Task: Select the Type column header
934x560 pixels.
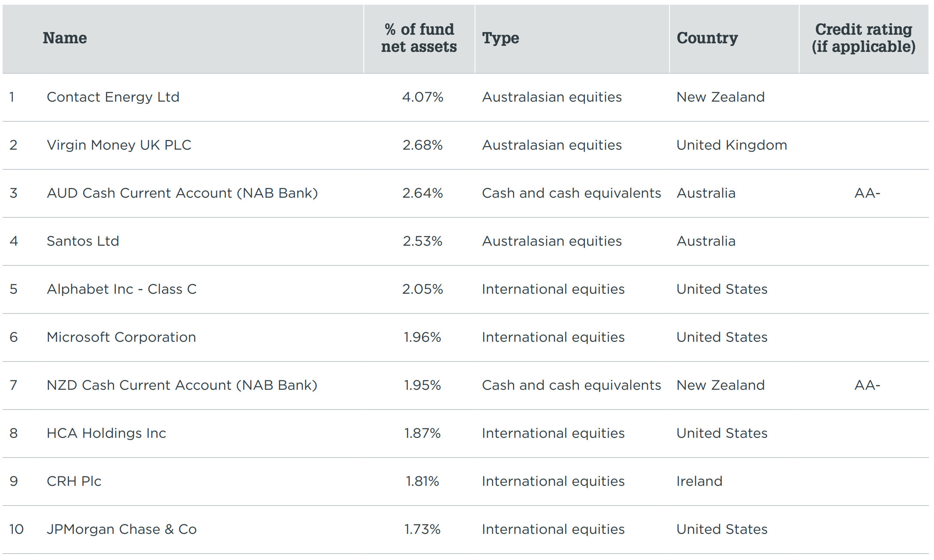Action: 500,38
